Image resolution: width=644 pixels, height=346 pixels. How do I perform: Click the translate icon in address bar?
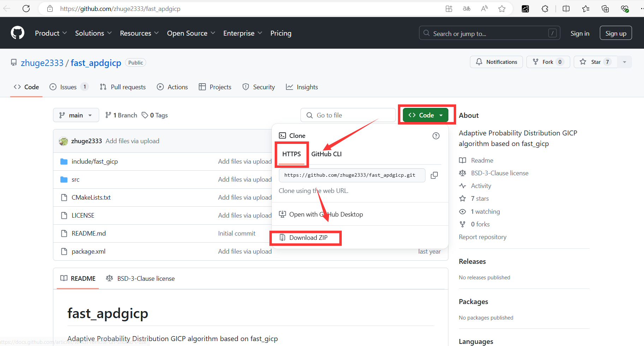[x=467, y=9]
